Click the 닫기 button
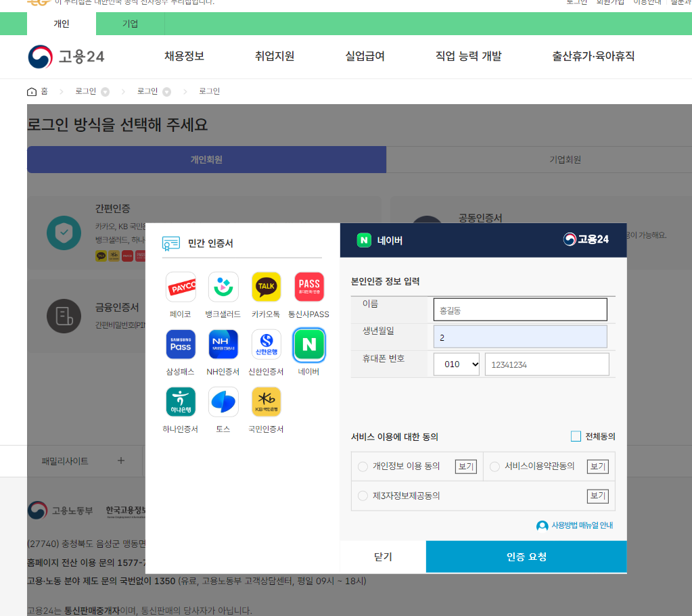This screenshot has height=616, width=692. [x=383, y=556]
